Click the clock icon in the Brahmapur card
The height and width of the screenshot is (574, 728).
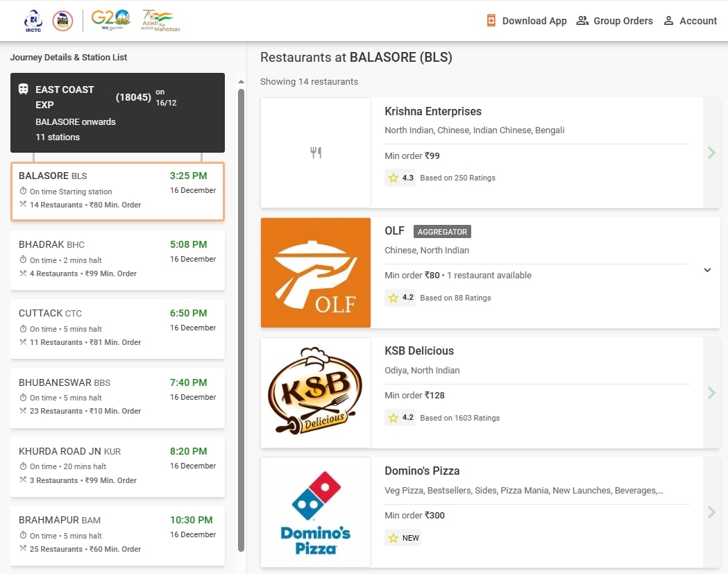pos(23,535)
